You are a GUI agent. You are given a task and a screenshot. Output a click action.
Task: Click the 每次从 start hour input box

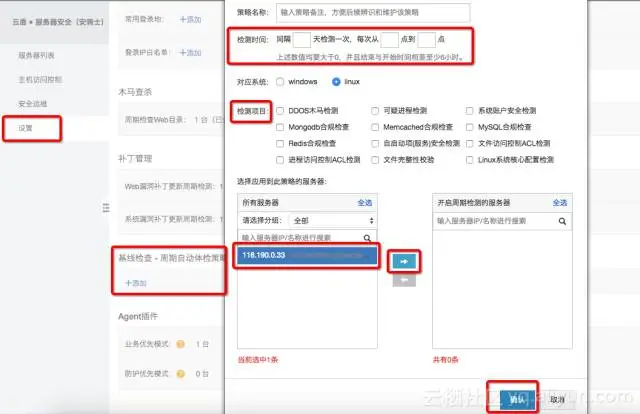389,40
